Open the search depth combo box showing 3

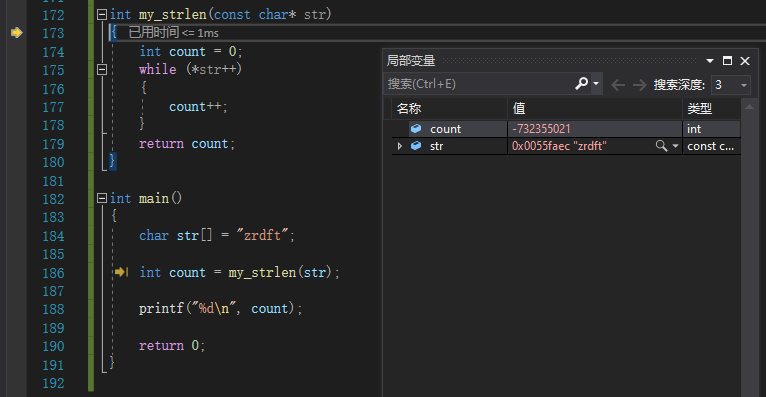(x=731, y=84)
